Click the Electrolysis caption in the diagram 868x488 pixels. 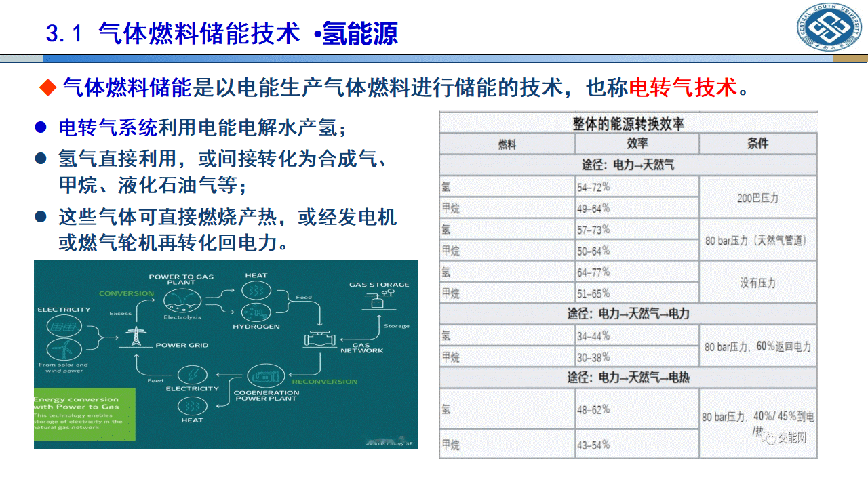pos(182,317)
